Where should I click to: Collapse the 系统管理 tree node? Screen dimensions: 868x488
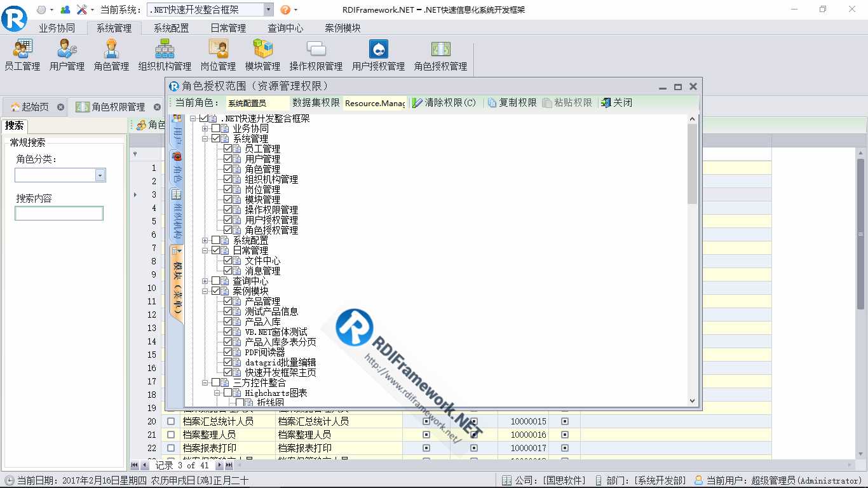[205, 139]
